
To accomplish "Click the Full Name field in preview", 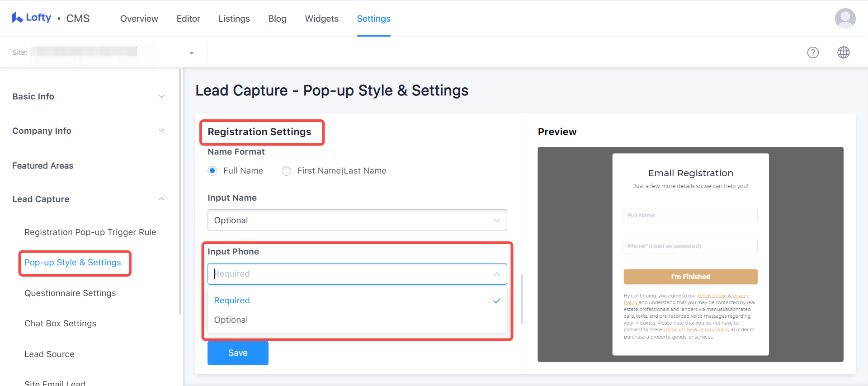I will [x=690, y=216].
